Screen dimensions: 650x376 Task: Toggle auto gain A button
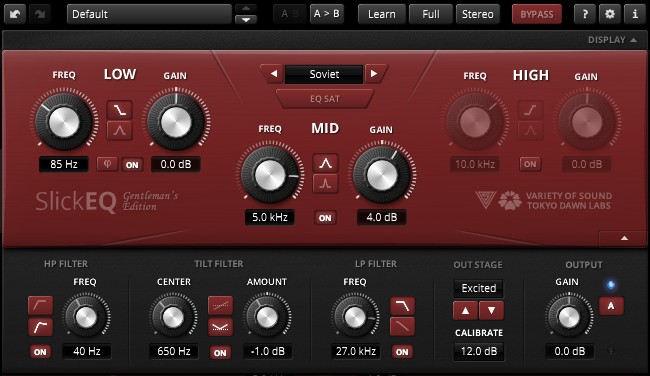pyautogui.click(x=611, y=306)
